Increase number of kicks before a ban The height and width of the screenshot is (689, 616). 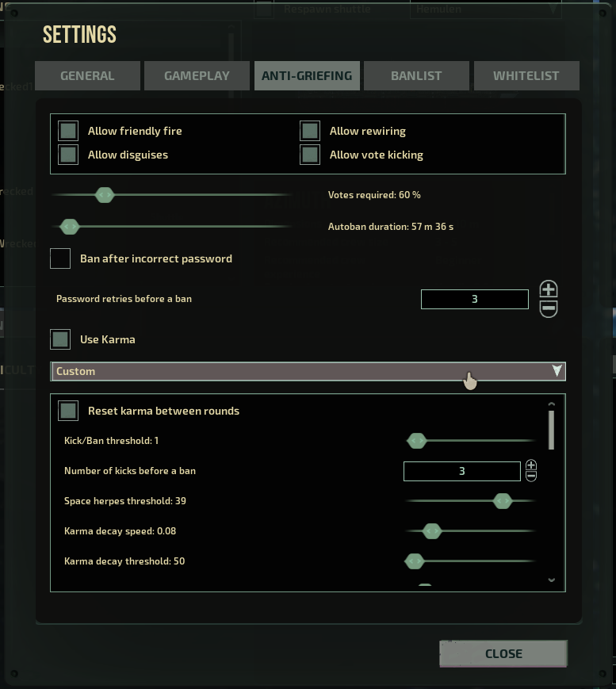coord(531,465)
